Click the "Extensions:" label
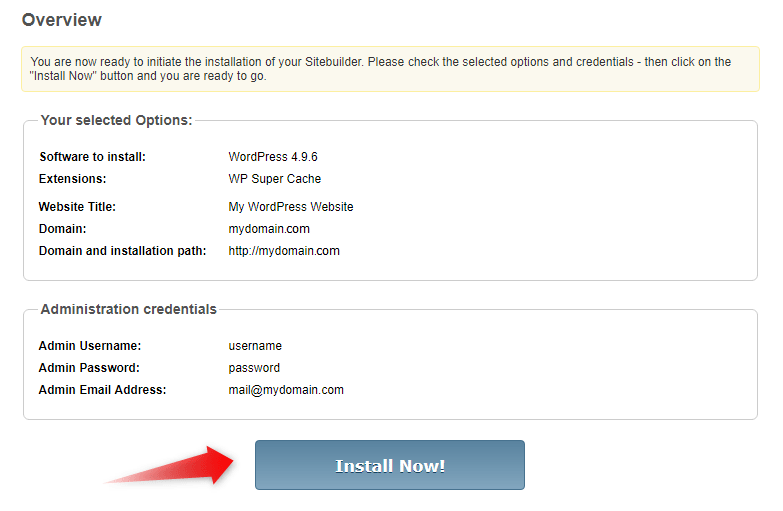The image size is (783, 511). tap(72, 179)
